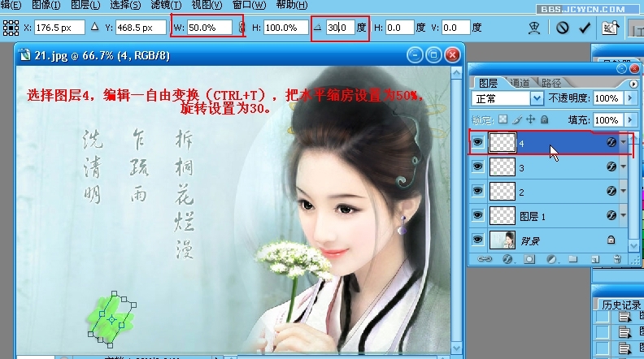Click layer 3 thumbnail
644x359 pixels.
503,167
